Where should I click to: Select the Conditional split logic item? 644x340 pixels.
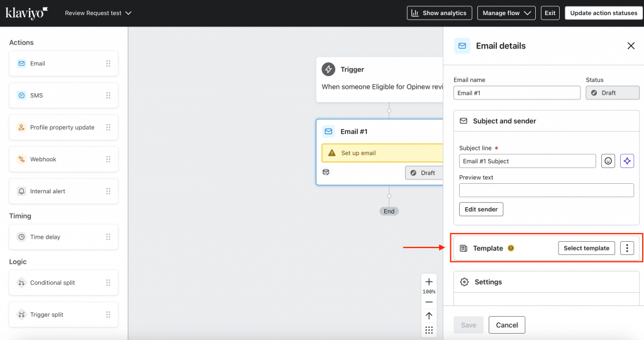pos(64,283)
